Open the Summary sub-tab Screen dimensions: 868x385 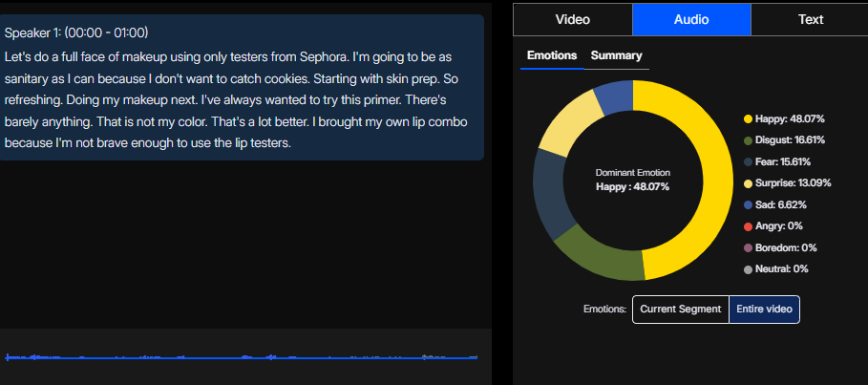[x=616, y=55]
